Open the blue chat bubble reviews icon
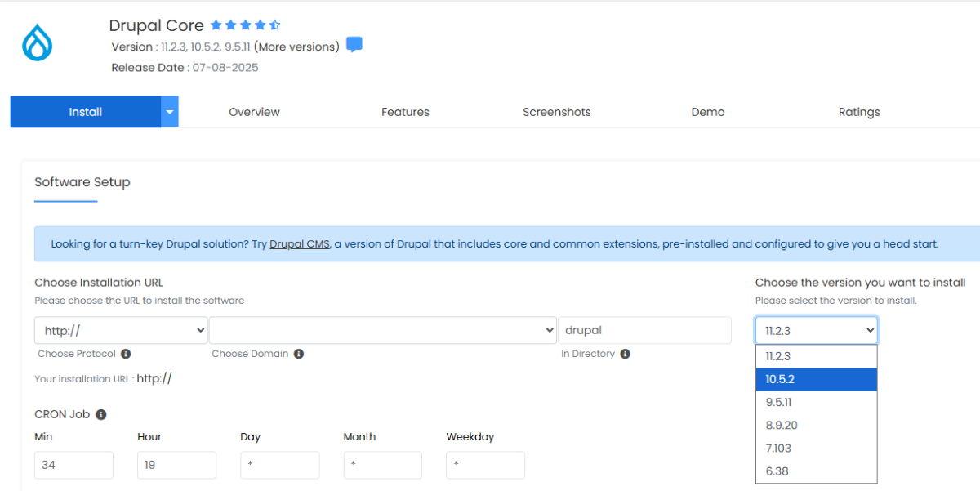 (354, 45)
